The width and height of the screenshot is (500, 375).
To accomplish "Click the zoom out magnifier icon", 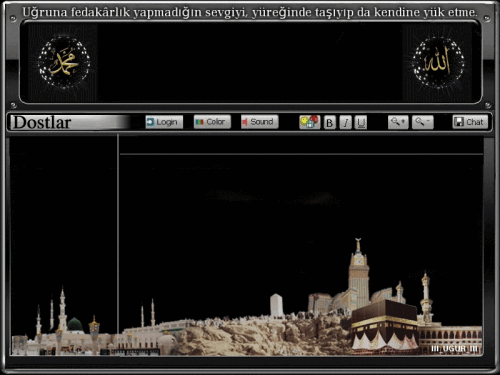I will [x=423, y=122].
